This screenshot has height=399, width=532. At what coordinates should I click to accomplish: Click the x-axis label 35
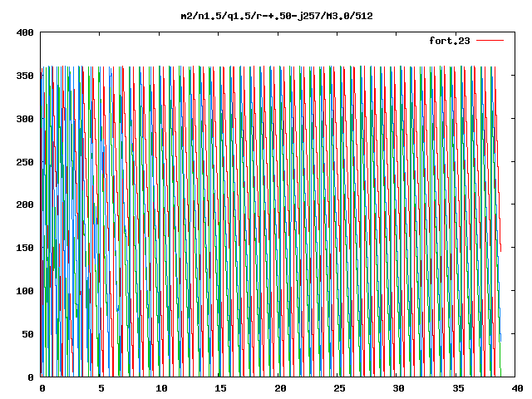click(x=458, y=388)
